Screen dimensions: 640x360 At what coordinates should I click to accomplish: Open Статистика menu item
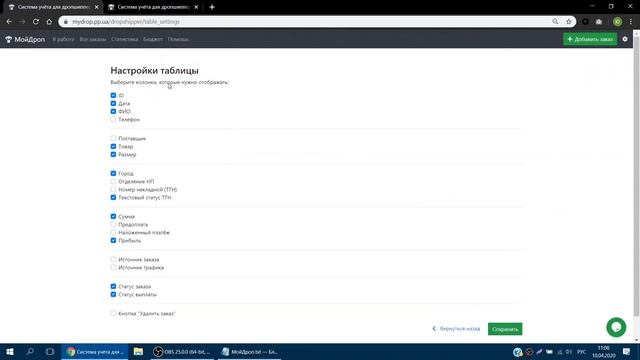point(124,39)
